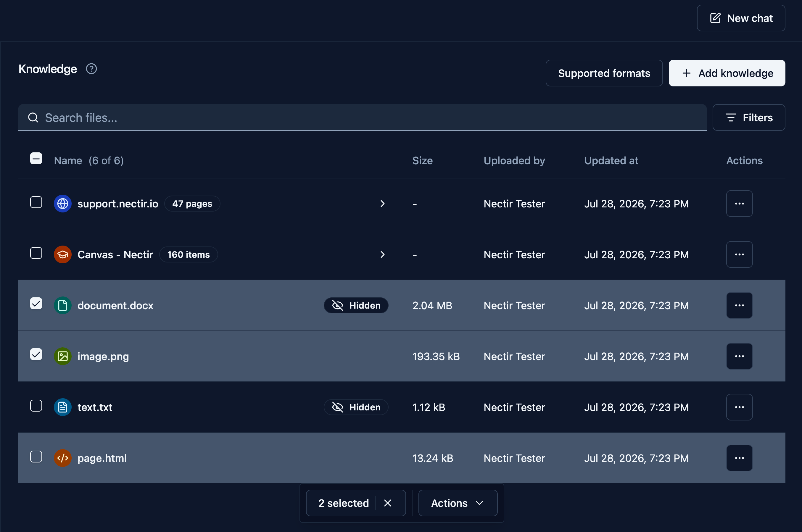Screen dimensions: 802x532
Task: Open the bulk Actions dropdown
Action: pos(458,503)
